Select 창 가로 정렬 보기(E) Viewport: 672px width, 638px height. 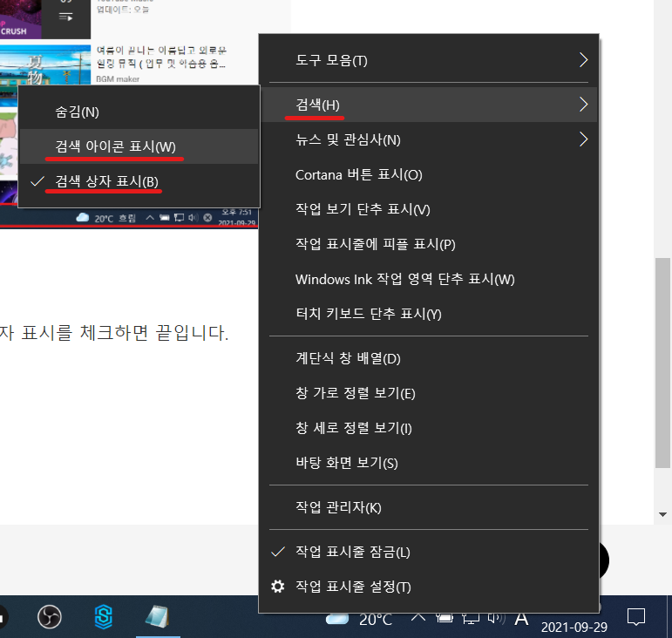(429, 393)
